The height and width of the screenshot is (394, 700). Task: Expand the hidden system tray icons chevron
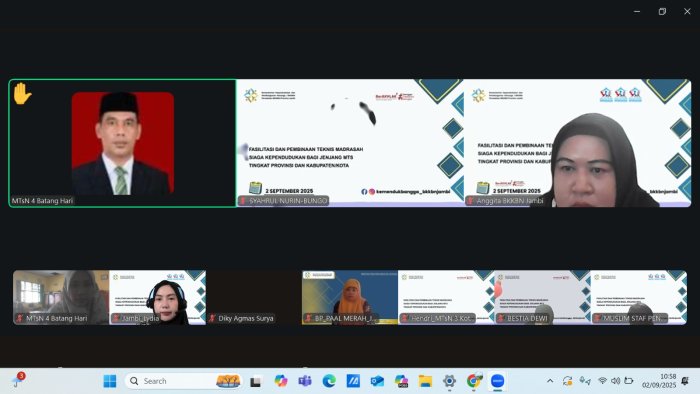pyautogui.click(x=550, y=381)
